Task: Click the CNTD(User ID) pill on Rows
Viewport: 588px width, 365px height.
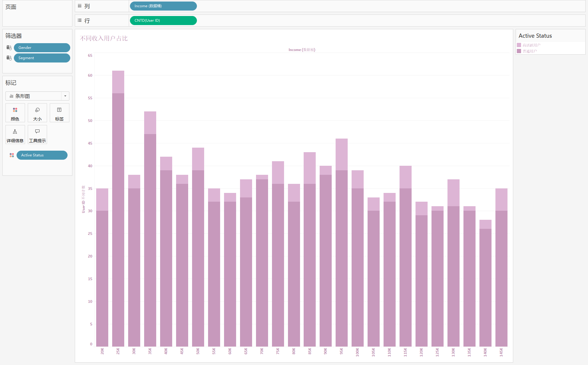Action: [x=163, y=21]
